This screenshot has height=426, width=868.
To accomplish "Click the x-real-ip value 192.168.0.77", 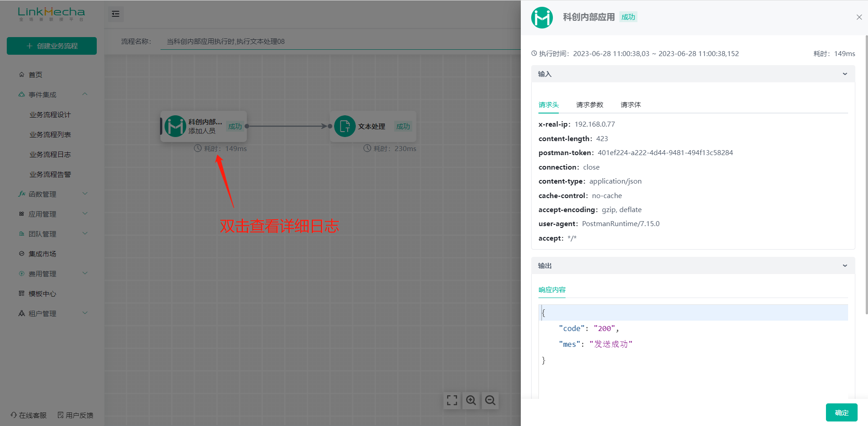I will (x=594, y=124).
